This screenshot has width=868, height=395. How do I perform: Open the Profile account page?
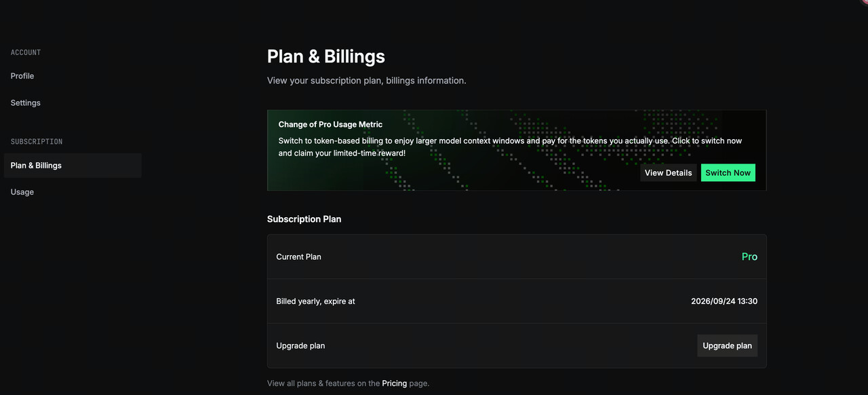[x=22, y=76]
